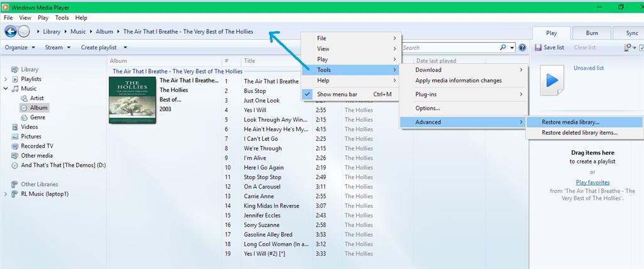Click Music in the breadcrumb path

(78, 31)
